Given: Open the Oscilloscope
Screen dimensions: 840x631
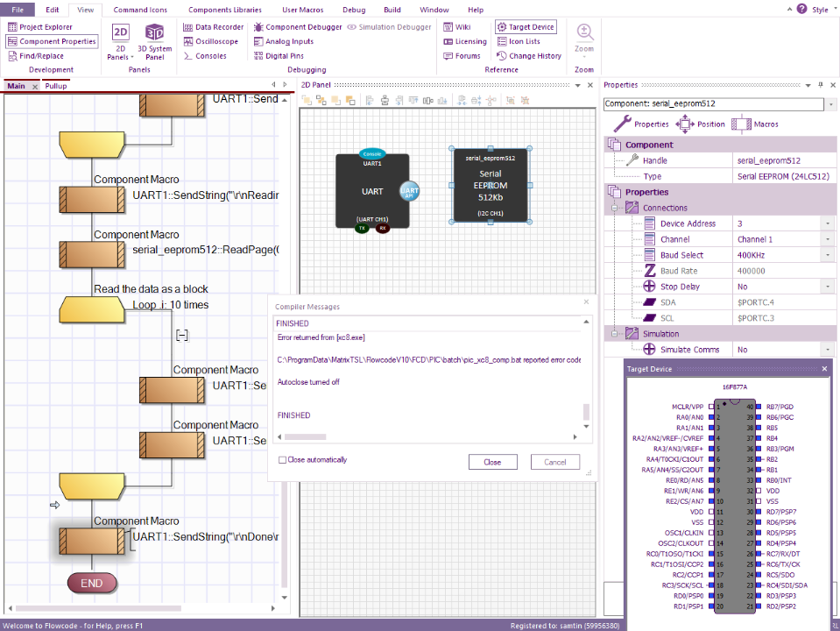Looking at the screenshot, I should pyautogui.click(x=210, y=41).
